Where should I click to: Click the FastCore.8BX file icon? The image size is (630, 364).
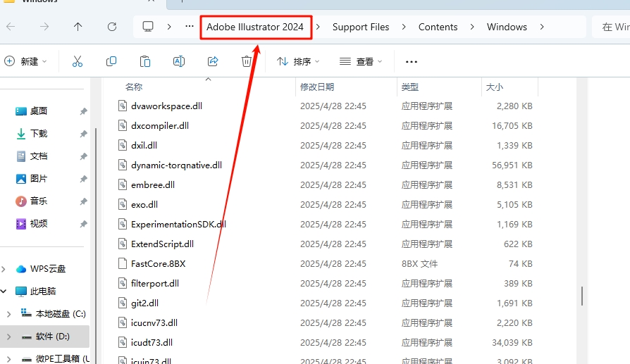pyautogui.click(x=123, y=263)
